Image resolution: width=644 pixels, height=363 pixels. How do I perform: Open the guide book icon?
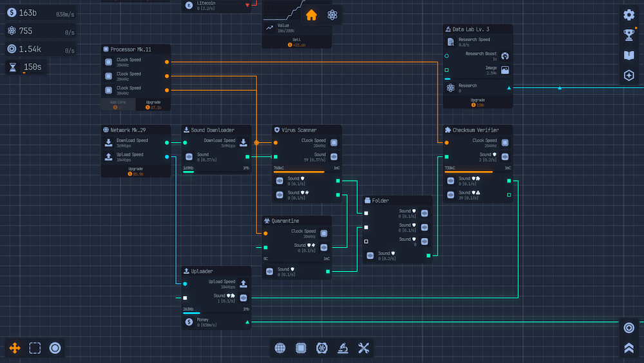point(629,55)
